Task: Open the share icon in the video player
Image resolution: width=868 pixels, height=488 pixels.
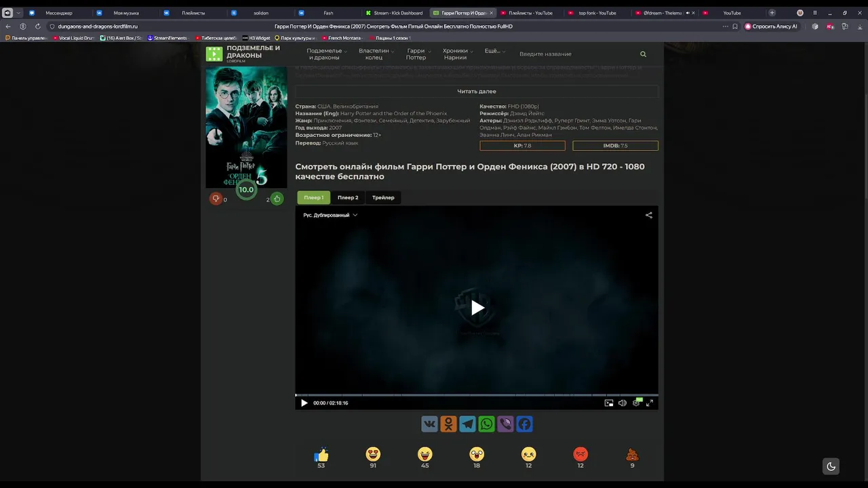Action: 649,215
